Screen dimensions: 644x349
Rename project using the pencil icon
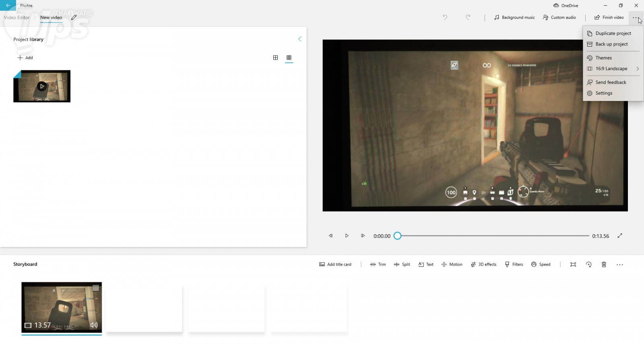pyautogui.click(x=74, y=18)
